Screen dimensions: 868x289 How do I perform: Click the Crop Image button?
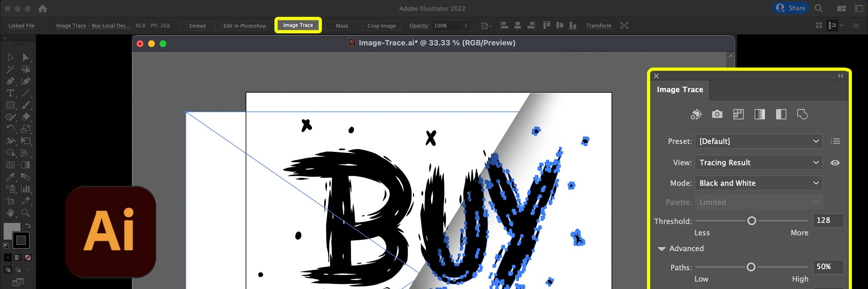(x=381, y=26)
